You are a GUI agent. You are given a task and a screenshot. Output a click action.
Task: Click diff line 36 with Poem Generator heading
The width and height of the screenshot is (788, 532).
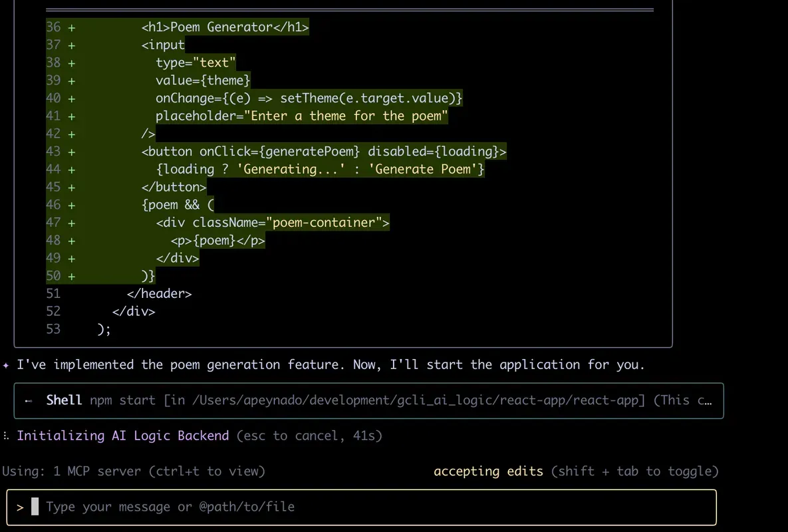point(225,27)
